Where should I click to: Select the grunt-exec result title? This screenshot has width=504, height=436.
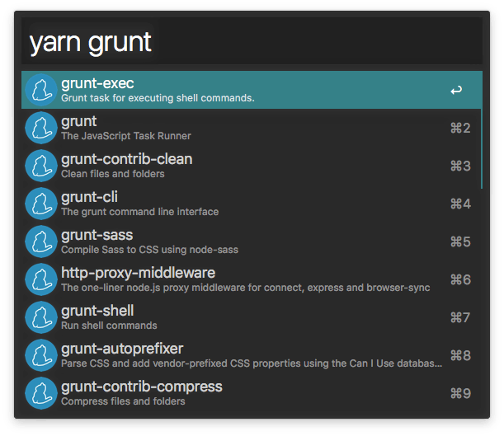pyautogui.click(x=97, y=83)
